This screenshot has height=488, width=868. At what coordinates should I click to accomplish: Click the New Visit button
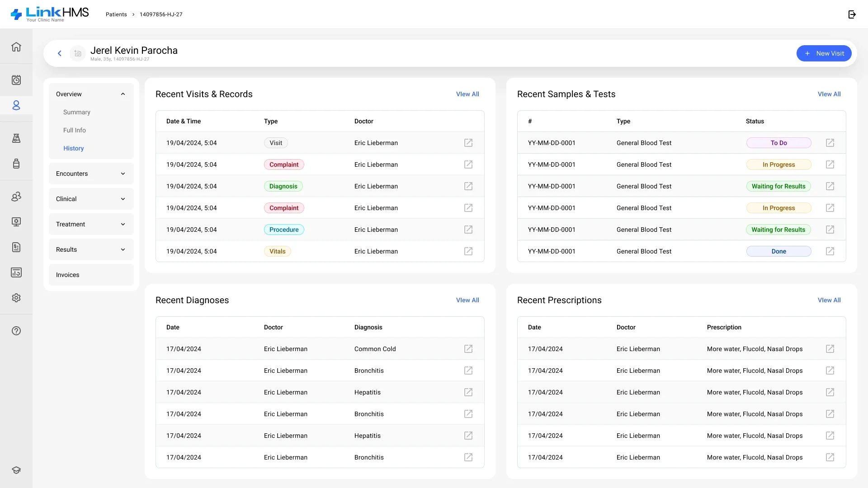(x=824, y=53)
